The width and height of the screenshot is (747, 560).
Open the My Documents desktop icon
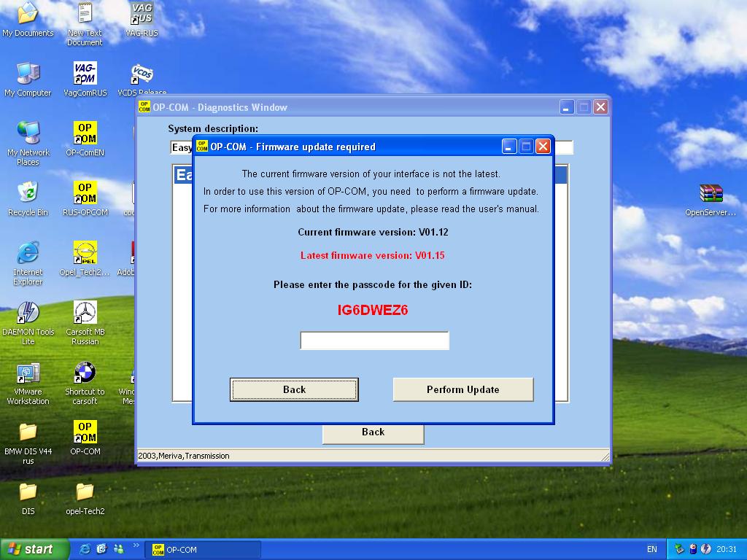pos(28,16)
